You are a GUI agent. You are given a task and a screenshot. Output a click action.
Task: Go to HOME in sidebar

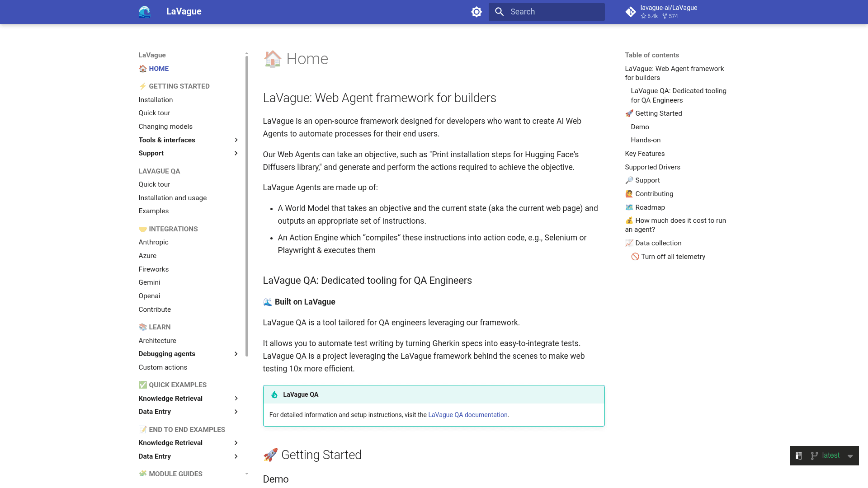point(154,69)
